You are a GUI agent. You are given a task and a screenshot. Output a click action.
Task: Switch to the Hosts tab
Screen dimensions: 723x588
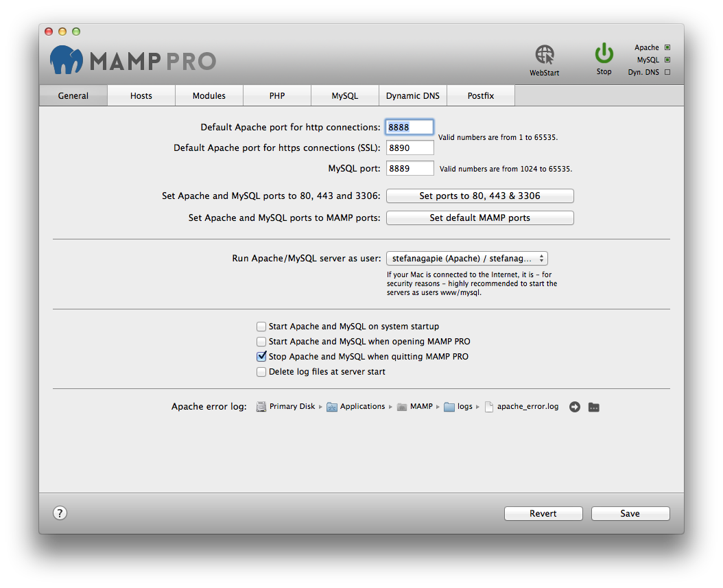tap(141, 95)
